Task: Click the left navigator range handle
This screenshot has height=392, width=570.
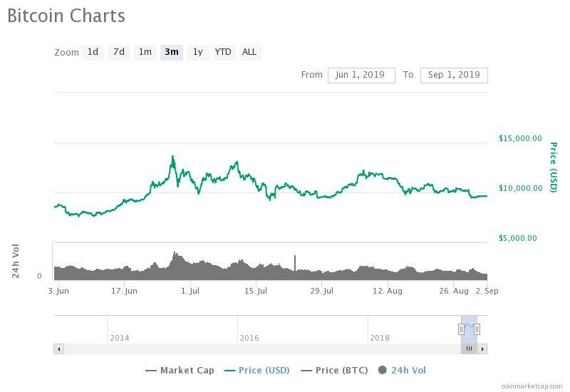Action: tap(462, 329)
